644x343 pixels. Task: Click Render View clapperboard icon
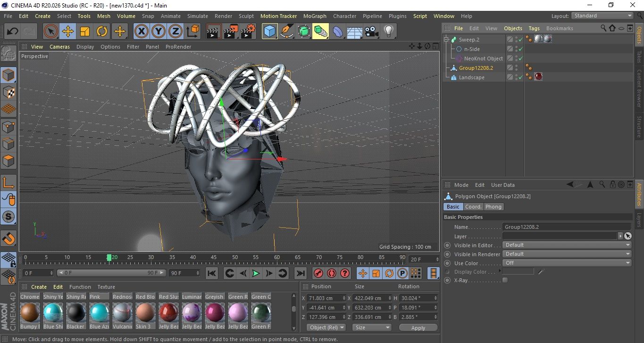[x=214, y=32]
